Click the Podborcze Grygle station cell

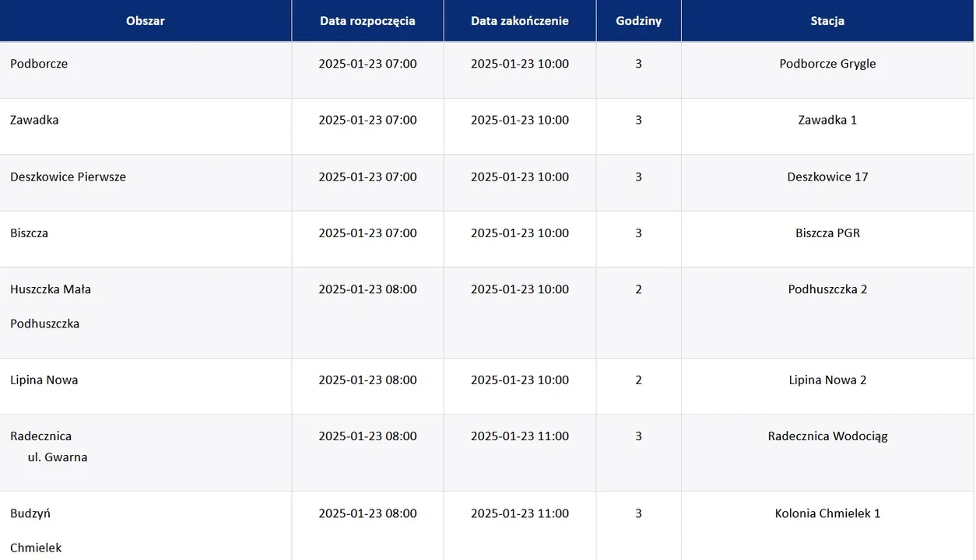tap(827, 64)
